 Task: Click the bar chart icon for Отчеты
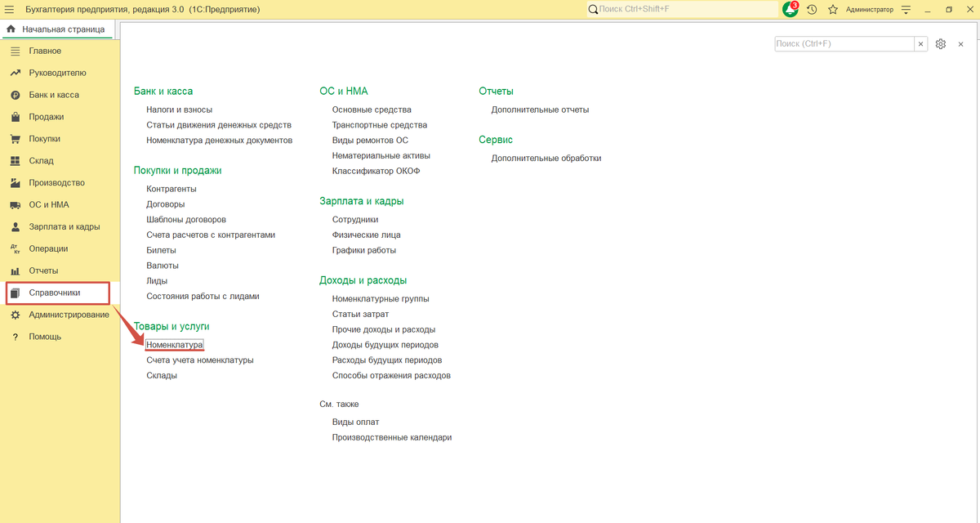point(15,271)
